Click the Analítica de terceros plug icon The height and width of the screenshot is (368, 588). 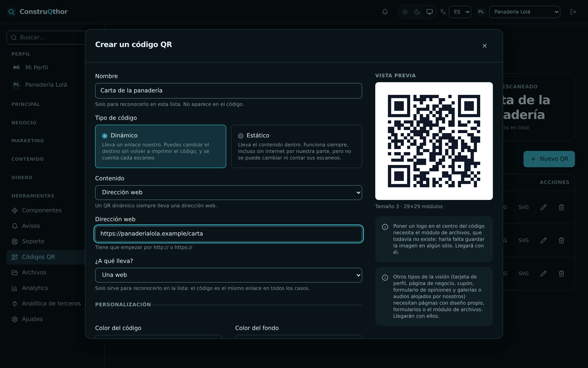[x=14, y=304]
